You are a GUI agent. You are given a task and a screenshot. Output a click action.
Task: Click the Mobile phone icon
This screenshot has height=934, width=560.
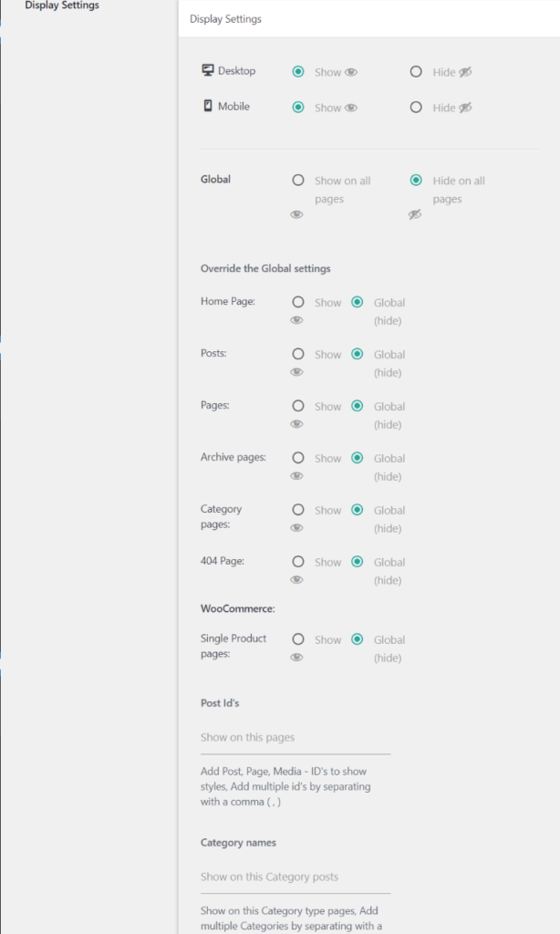207,106
